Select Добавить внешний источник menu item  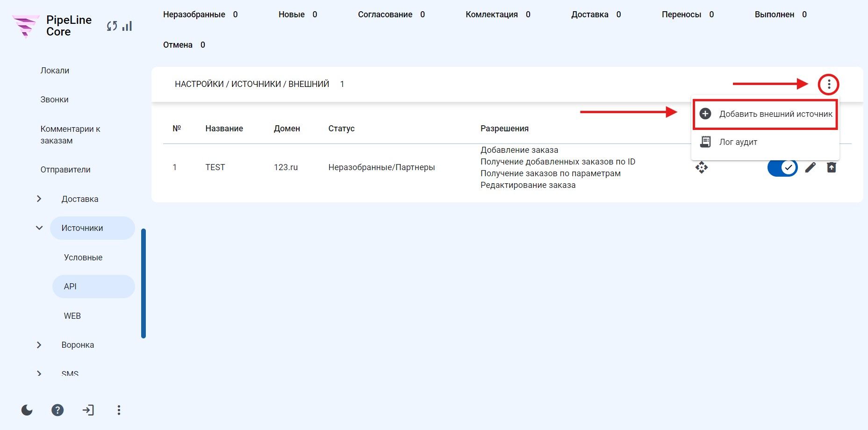(765, 114)
